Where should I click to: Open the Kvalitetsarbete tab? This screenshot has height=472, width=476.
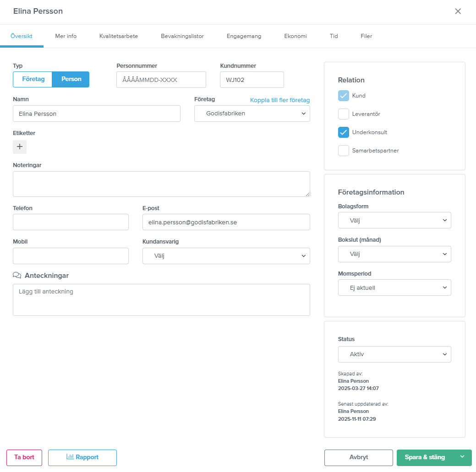point(119,36)
